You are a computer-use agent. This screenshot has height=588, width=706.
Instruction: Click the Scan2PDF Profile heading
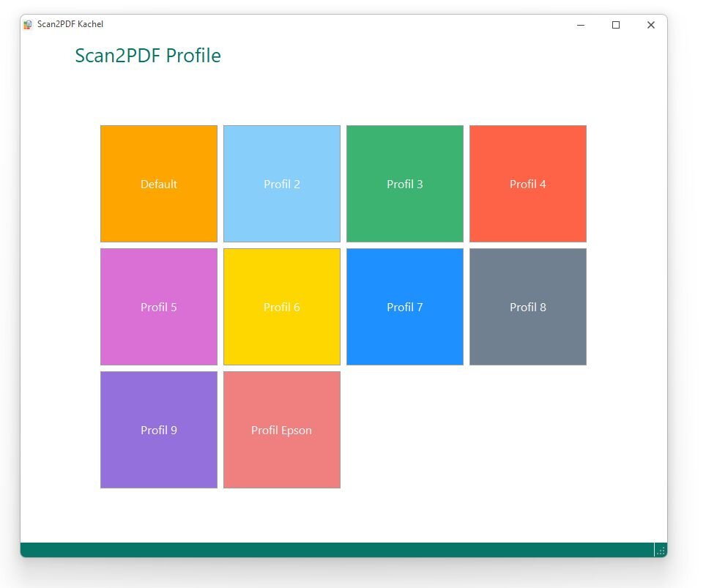148,56
